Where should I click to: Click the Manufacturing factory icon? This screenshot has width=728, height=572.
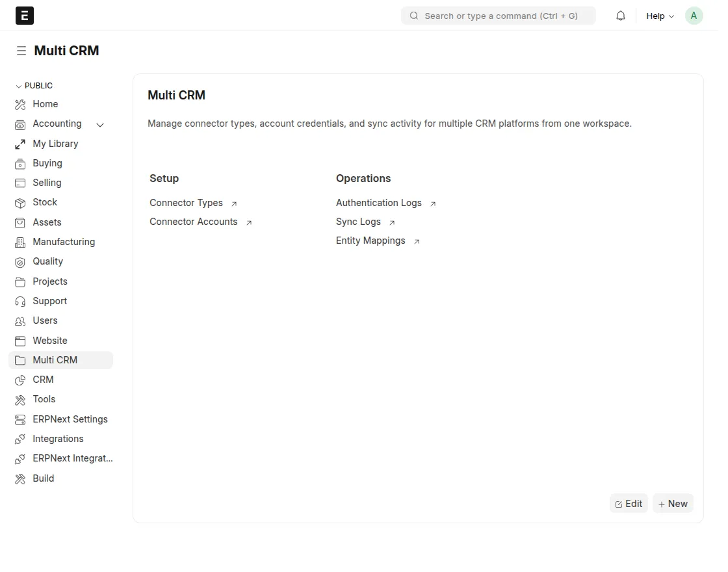pos(20,242)
